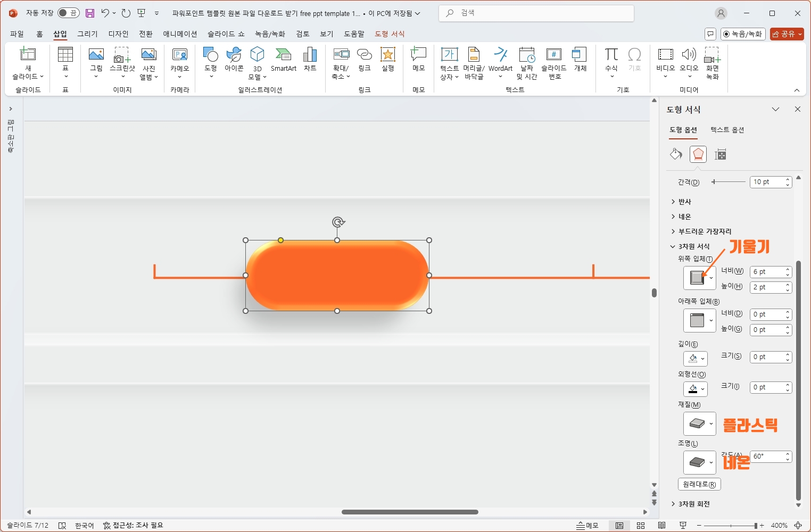Toggle 메모 notes in status bar
The height and width of the screenshot is (532, 811).
587,526
